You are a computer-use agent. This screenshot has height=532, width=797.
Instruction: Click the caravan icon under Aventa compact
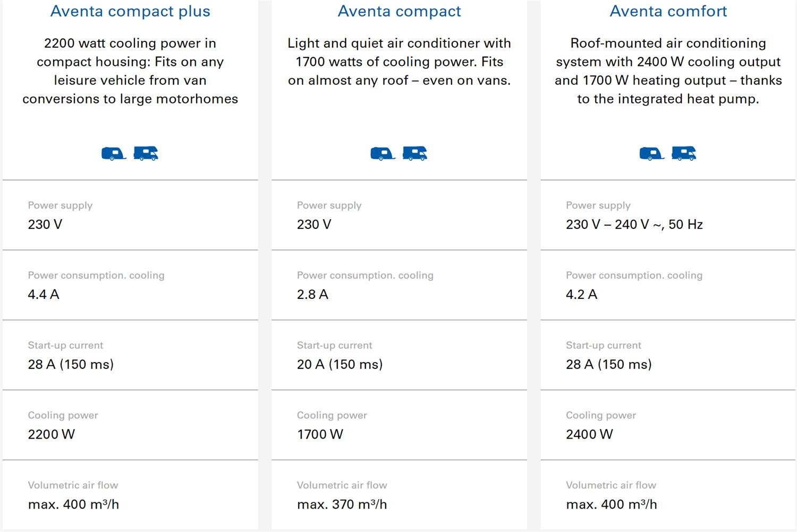[x=383, y=153]
